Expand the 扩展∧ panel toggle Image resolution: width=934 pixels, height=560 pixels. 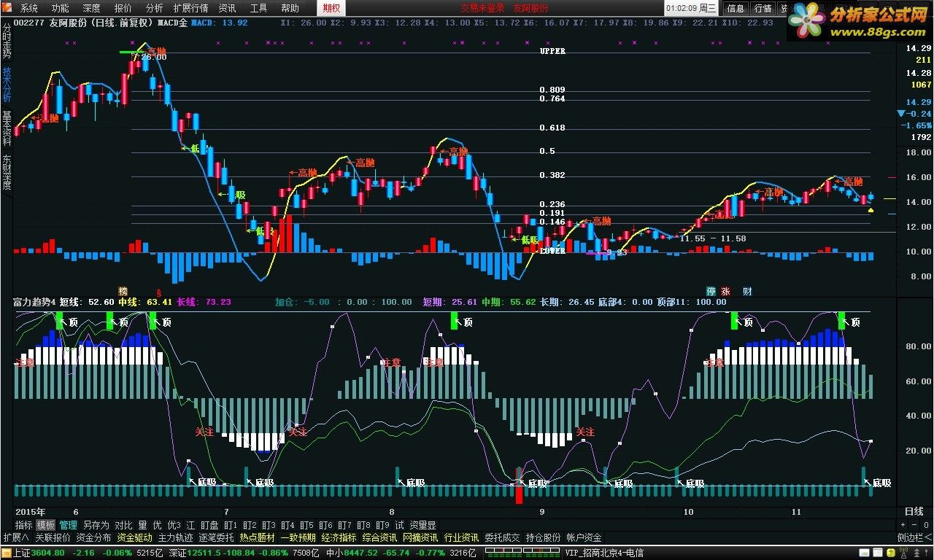(x=15, y=537)
